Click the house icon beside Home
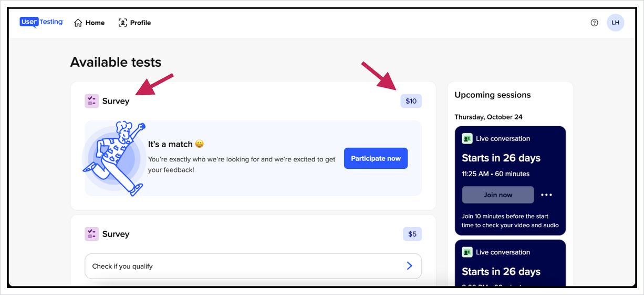Image resolution: width=644 pixels, height=295 pixels. pos(78,23)
